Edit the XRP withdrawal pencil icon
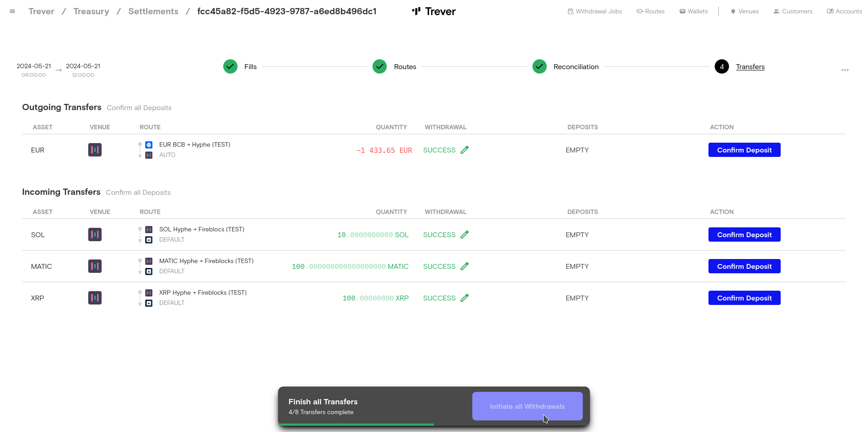The height and width of the screenshot is (432, 868). tap(464, 298)
